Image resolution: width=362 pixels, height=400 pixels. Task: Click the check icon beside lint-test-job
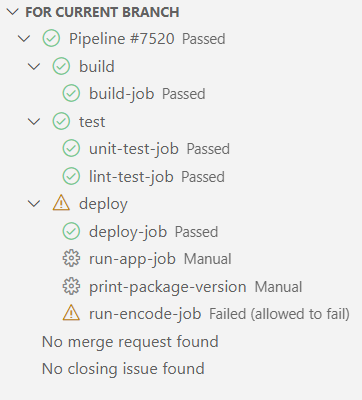pos(71,176)
